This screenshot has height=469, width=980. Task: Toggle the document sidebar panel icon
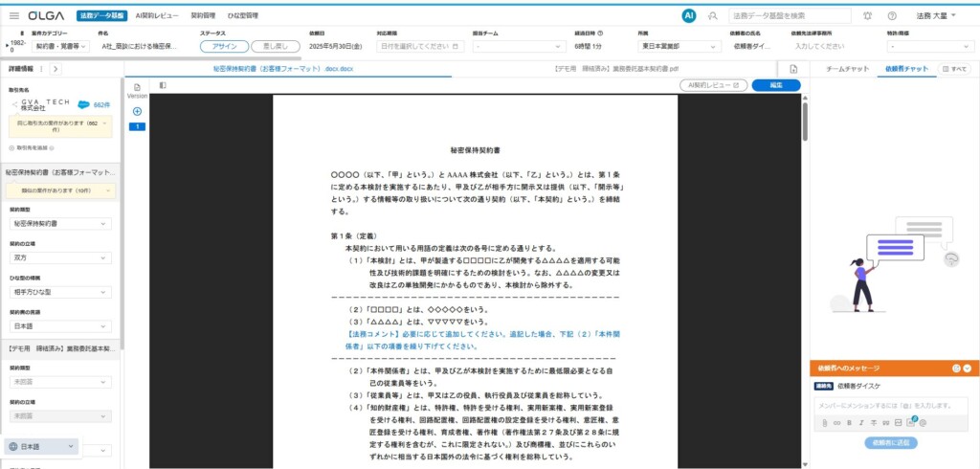163,85
